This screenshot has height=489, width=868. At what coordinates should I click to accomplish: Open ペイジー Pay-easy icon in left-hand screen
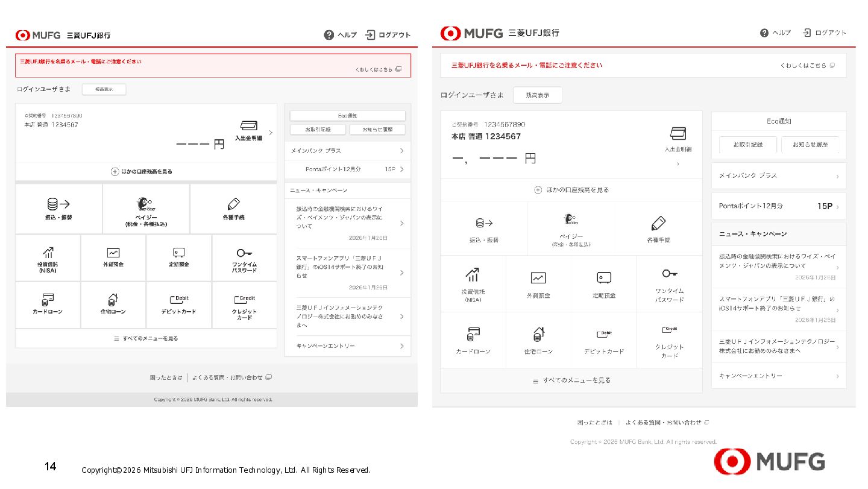pos(145,204)
